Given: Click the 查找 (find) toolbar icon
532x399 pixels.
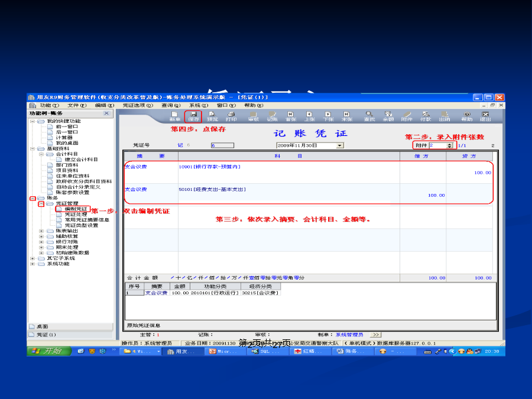Looking at the screenshot, I should click(369, 116).
